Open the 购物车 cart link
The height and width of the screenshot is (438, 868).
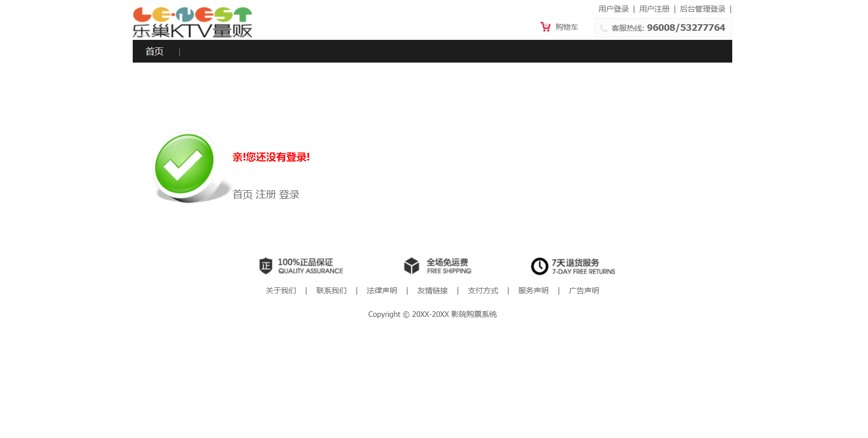click(567, 27)
